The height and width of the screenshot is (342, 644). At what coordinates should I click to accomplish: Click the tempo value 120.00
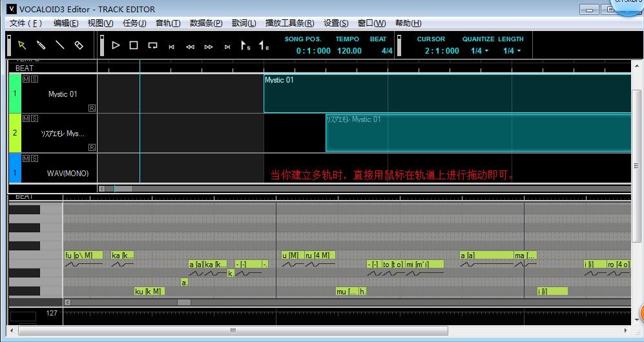(x=349, y=51)
